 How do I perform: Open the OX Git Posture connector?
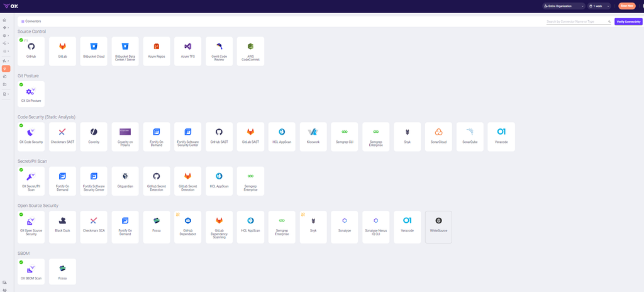point(31,94)
